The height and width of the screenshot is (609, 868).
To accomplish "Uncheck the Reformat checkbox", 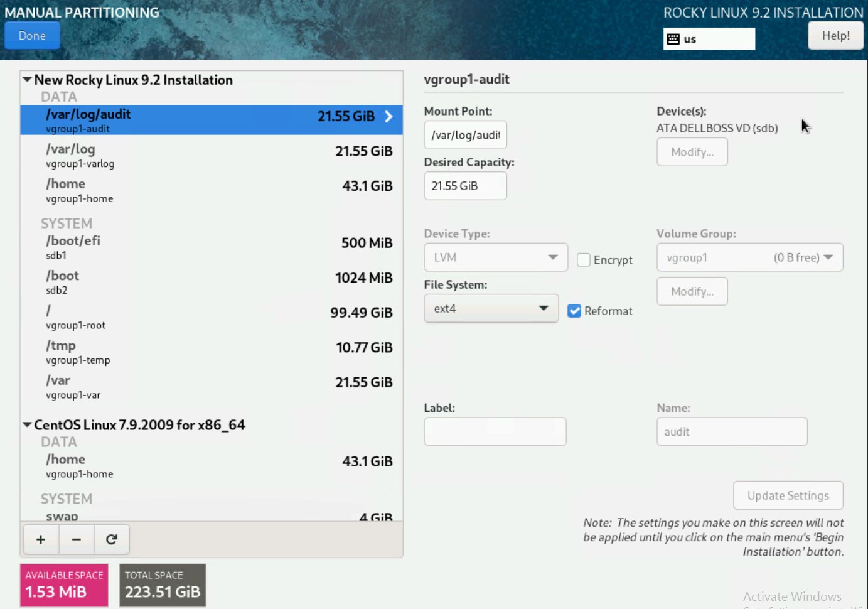I will coord(574,311).
